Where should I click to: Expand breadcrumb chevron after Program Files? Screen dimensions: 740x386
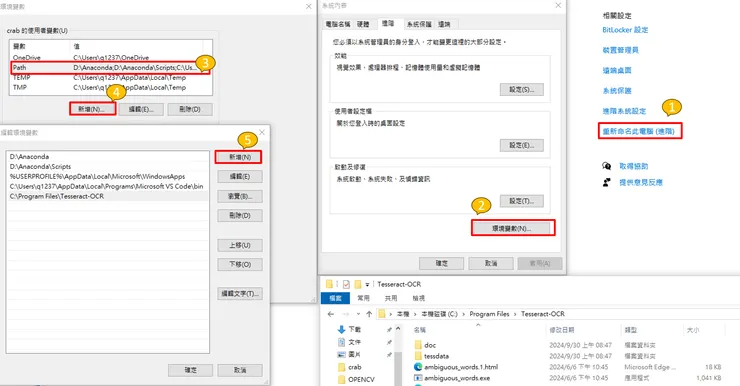coord(515,314)
